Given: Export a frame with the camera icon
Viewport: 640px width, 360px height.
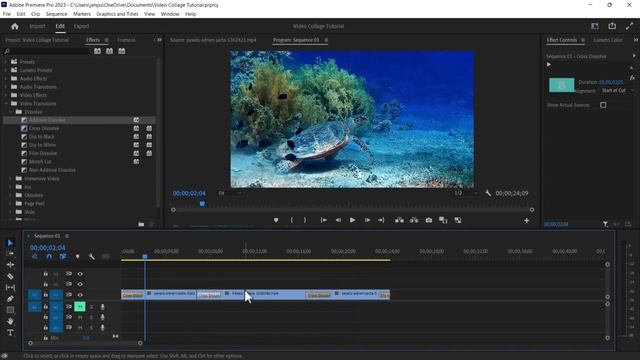Looking at the screenshot, I should [x=429, y=220].
